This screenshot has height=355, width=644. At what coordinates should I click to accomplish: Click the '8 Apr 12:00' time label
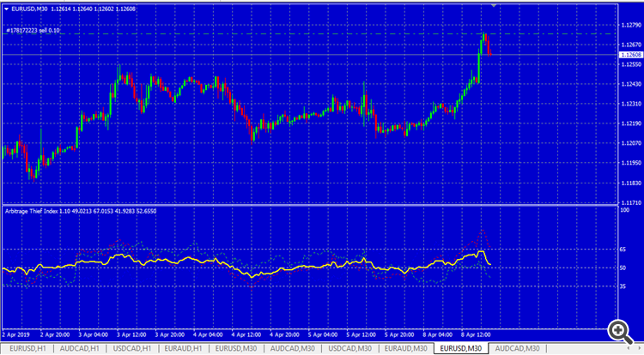point(476,334)
